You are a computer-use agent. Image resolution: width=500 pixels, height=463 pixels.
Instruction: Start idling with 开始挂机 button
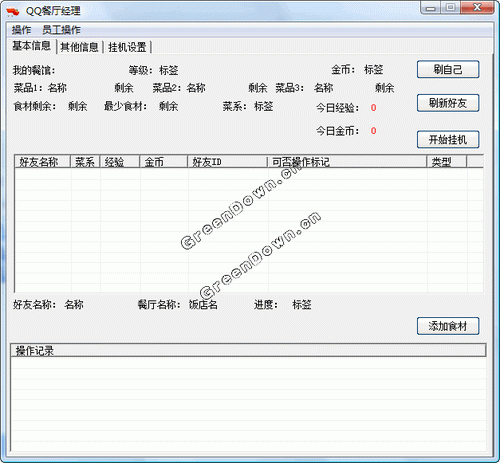point(448,139)
